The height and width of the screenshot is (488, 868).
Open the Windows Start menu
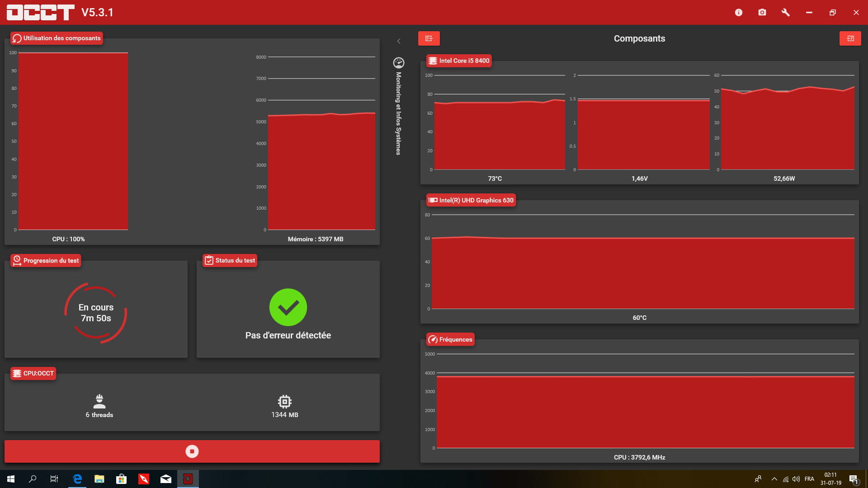11,479
